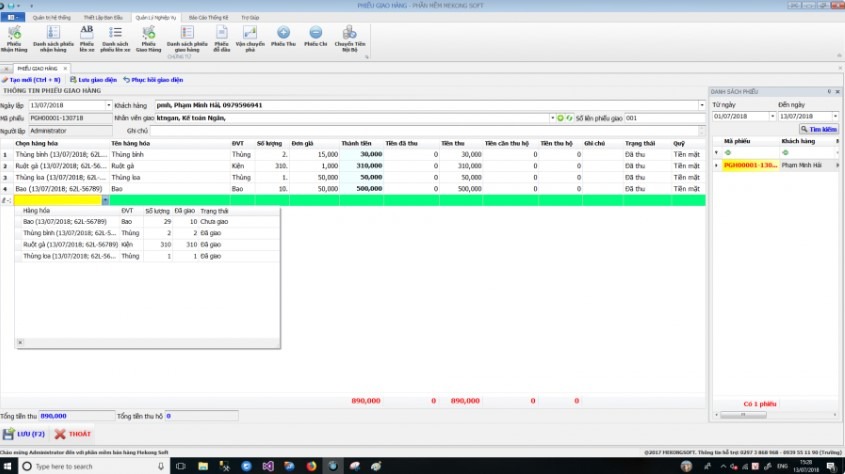Image resolution: width=845 pixels, height=474 pixels.
Task: Open the Thiết Lập Ban Đầu tab
Action: point(101,17)
